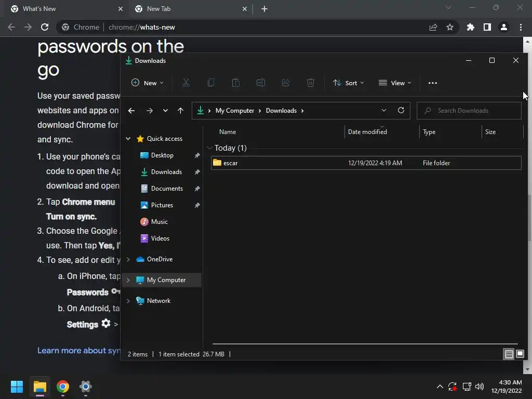Screen dimensions: 532x399
Task: Go forward in File Explorer
Action: click(x=149, y=111)
